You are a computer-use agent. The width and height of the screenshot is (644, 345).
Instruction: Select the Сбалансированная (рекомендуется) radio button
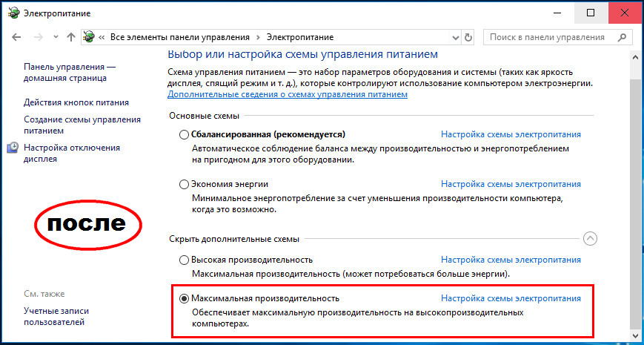click(x=184, y=135)
